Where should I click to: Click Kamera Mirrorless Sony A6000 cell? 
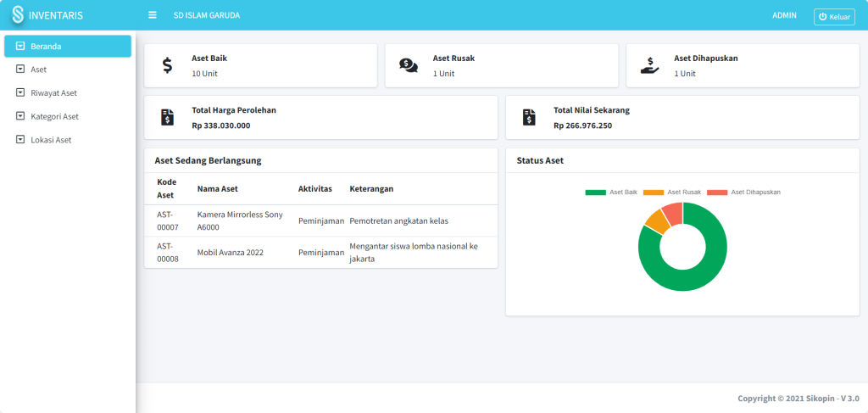(x=240, y=220)
